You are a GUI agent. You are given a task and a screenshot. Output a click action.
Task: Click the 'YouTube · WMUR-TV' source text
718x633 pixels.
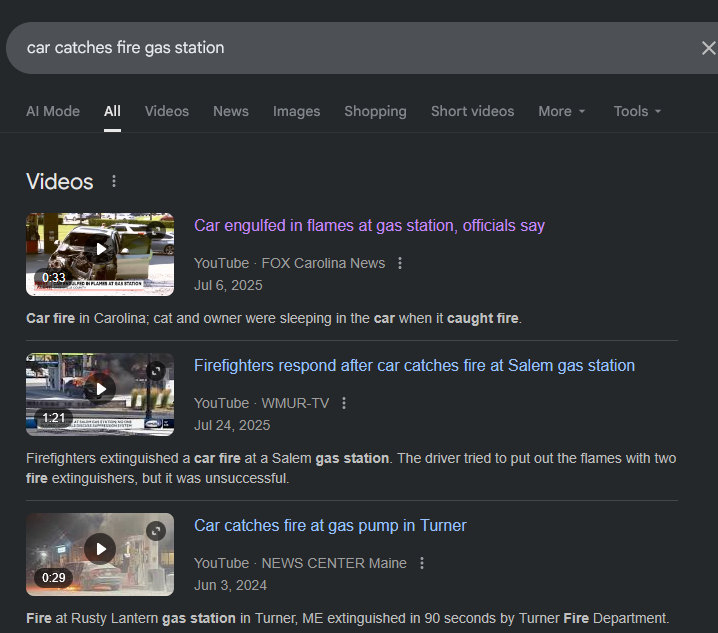pos(261,403)
